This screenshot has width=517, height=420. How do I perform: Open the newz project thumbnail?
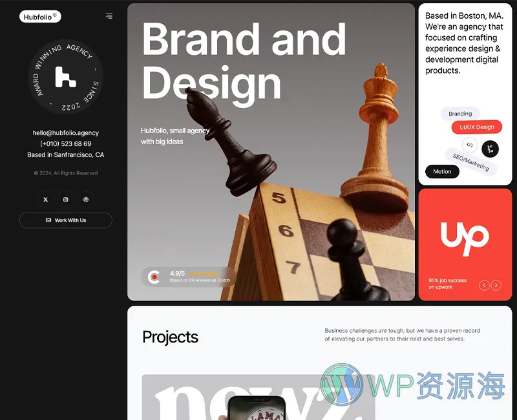coord(258,397)
